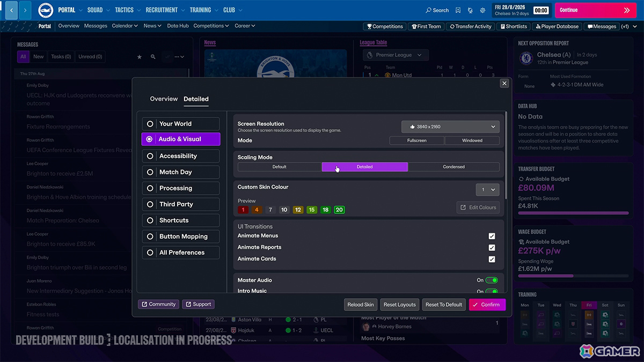
Task: Expand the Competitions submenu dropdown
Action: [x=211, y=26]
